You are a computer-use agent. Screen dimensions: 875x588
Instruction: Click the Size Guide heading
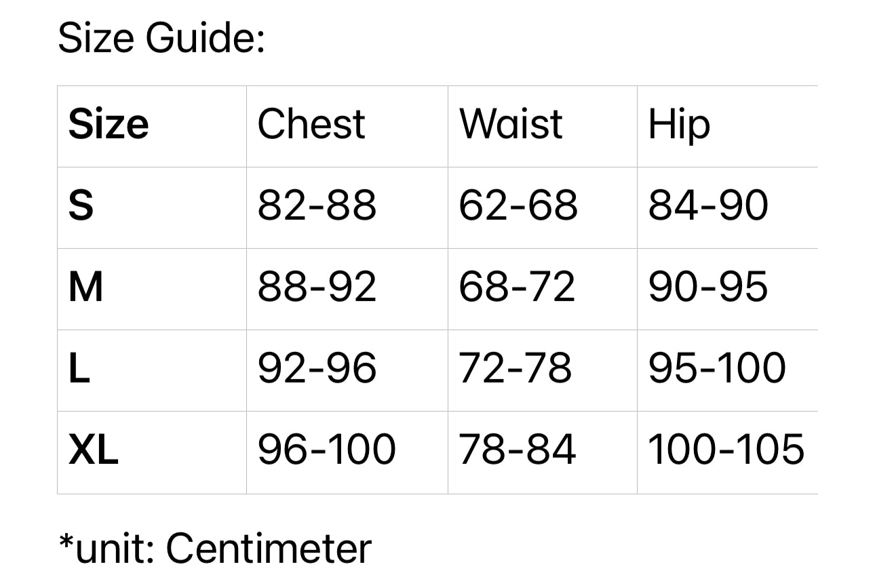(161, 39)
